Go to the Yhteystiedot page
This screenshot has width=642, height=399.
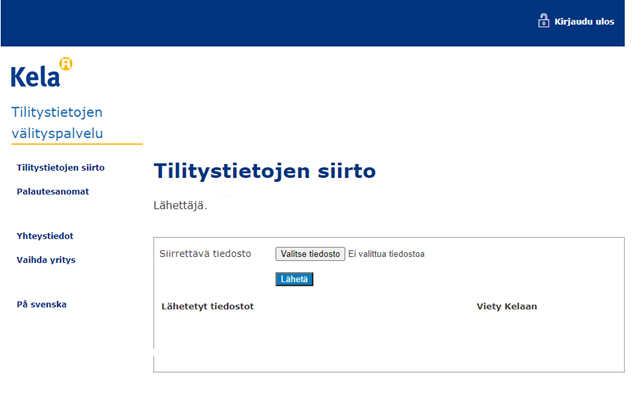(x=45, y=236)
